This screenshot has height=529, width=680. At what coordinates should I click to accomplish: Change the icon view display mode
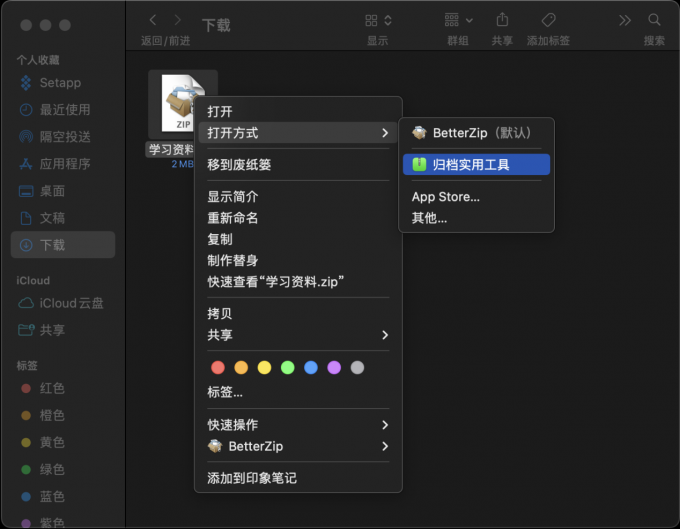(378, 20)
